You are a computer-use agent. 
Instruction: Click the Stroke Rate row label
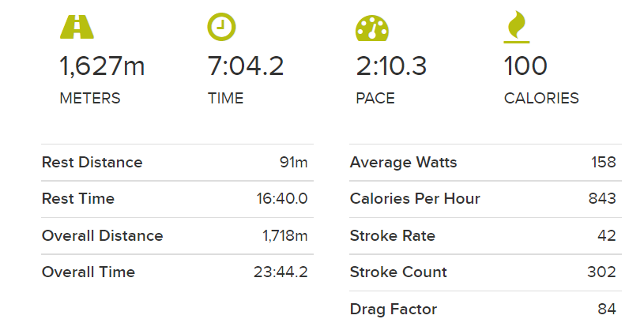point(392,236)
